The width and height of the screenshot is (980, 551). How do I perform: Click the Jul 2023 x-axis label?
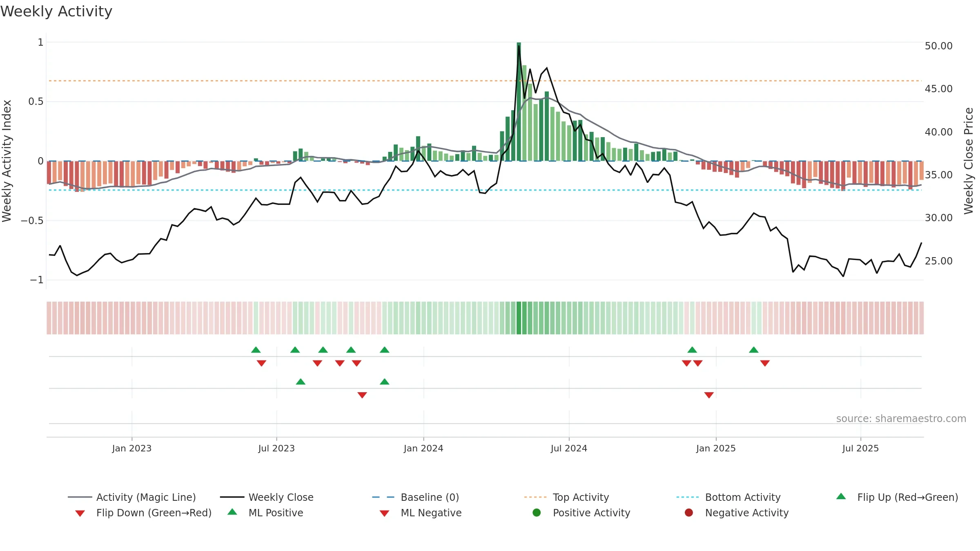276,448
